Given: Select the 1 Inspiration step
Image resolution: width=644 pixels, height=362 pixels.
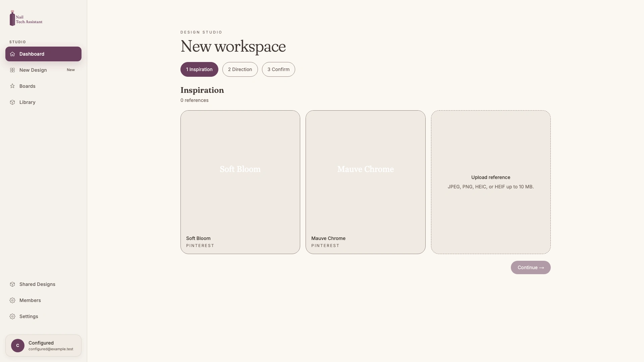Looking at the screenshot, I should point(199,69).
